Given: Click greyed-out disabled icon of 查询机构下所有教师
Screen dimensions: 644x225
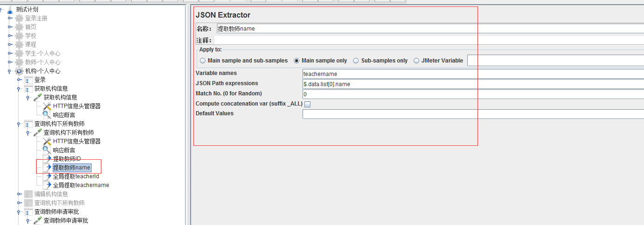Looking at the screenshot, I should coord(28,203).
